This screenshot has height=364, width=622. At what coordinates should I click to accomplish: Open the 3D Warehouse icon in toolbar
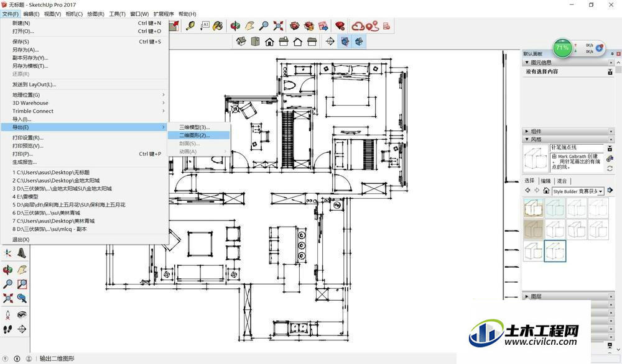click(x=294, y=26)
